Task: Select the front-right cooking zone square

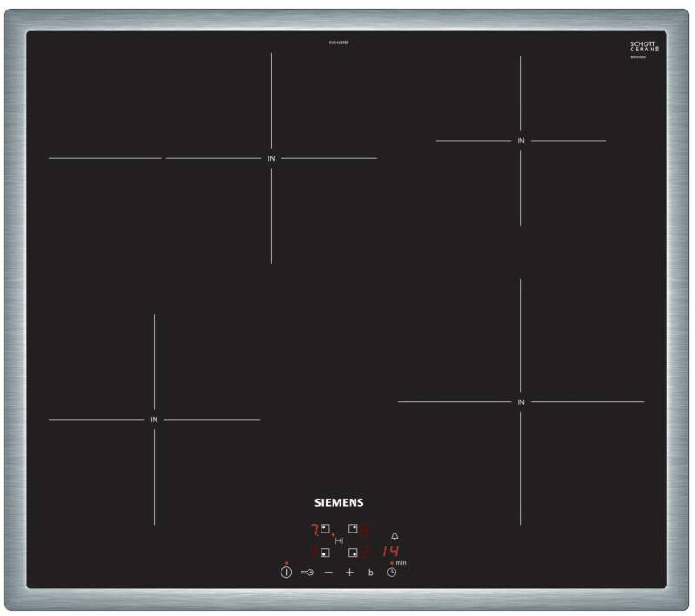Action: (x=353, y=553)
